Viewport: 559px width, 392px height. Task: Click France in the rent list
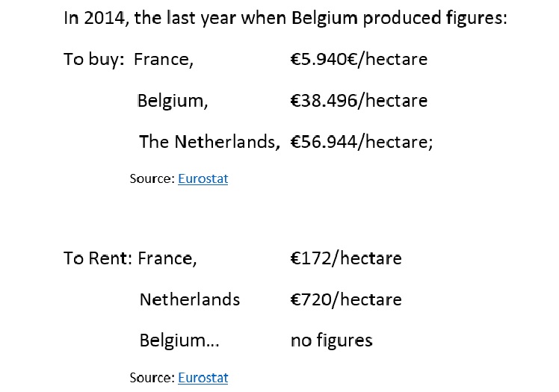coord(167,258)
